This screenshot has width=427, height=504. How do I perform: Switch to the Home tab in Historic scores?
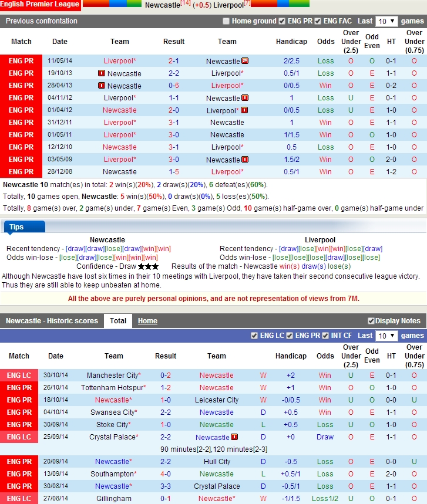coord(147,321)
